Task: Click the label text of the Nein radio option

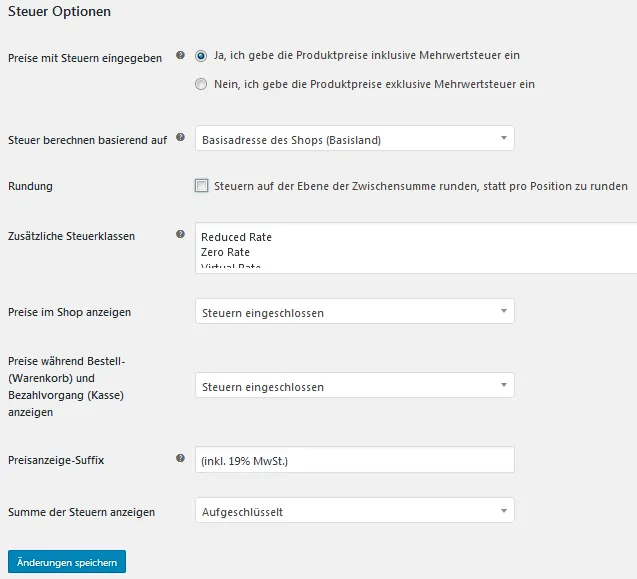Action: point(375,84)
